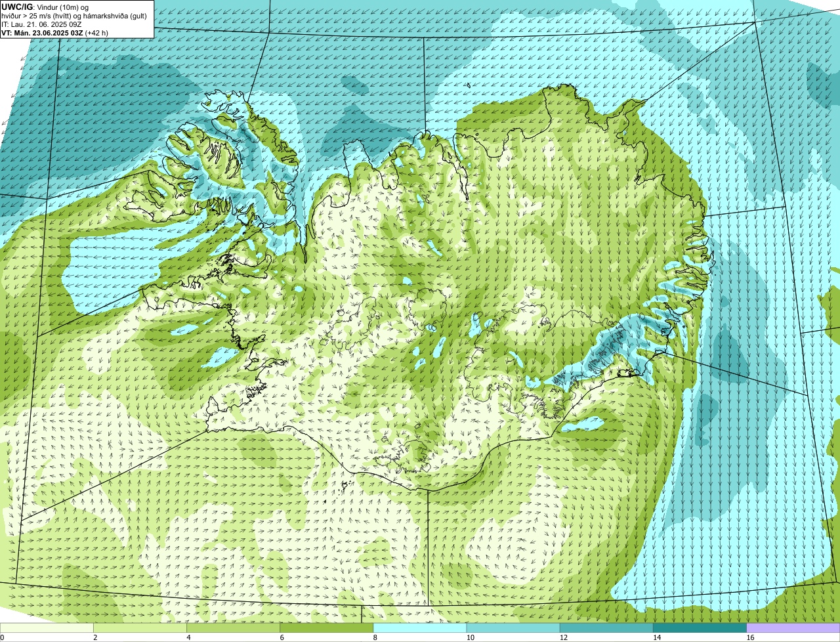The image size is (840, 642).
Task: Click the "10" label under the color scale
Action: click(x=471, y=637)
